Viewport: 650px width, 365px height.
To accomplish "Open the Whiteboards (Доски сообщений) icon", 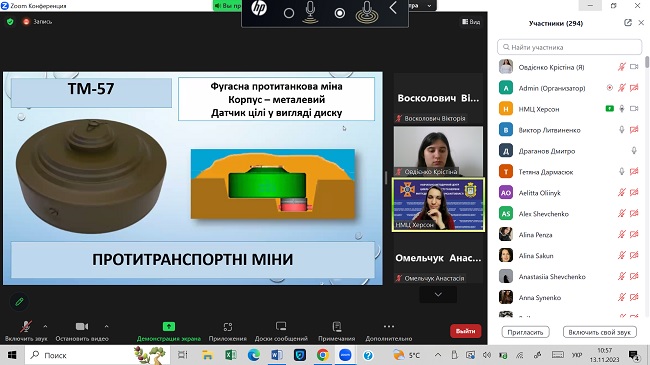I will tap(281, 327).
